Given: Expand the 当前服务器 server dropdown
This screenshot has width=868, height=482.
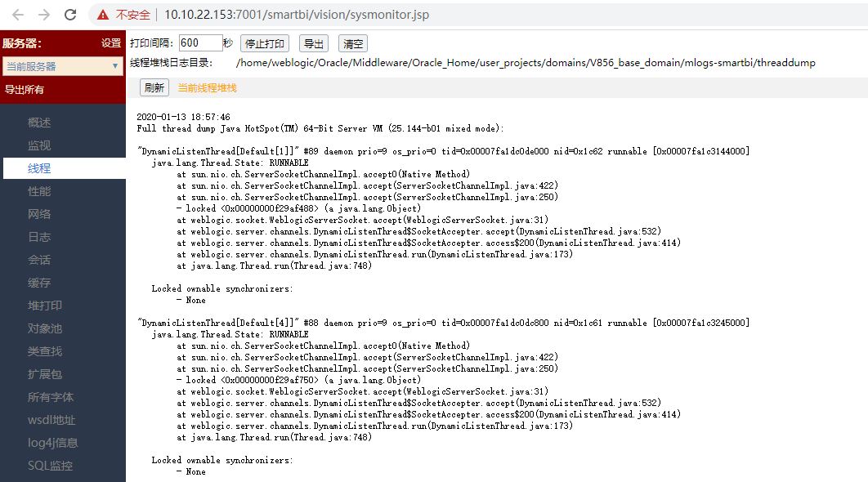Looking at the screenshot, I should 63,66.
